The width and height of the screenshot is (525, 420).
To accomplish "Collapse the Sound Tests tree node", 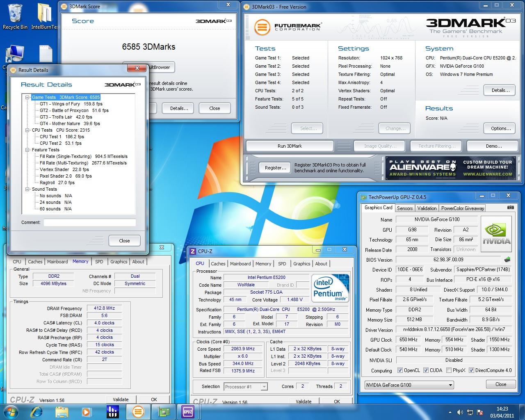I will tap(27, 189).
